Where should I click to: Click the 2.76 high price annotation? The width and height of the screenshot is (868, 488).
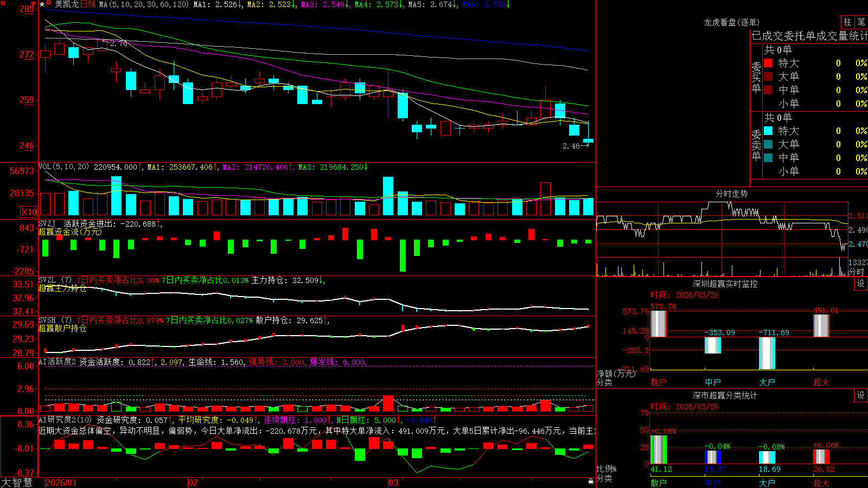(x=119, y=43)
